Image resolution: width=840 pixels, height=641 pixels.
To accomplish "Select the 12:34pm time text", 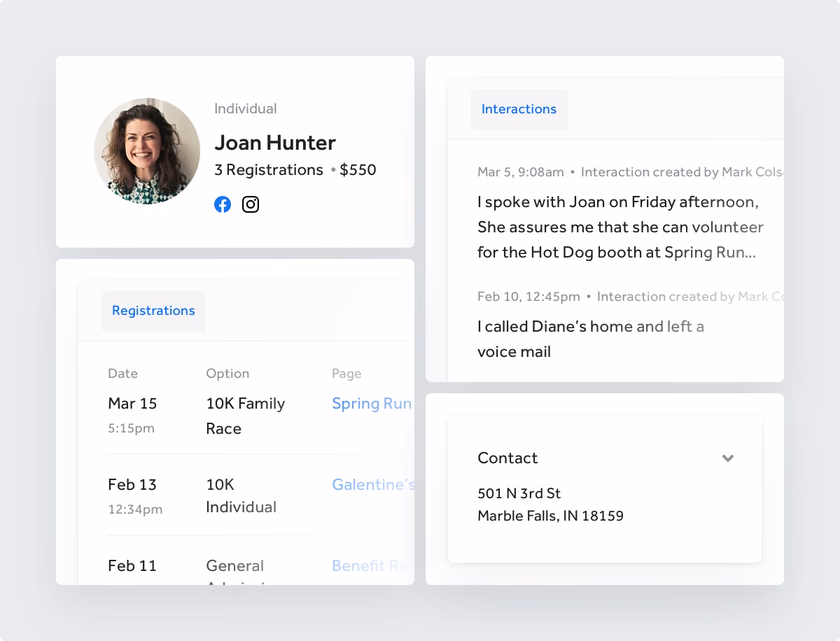I will [135, 509].
